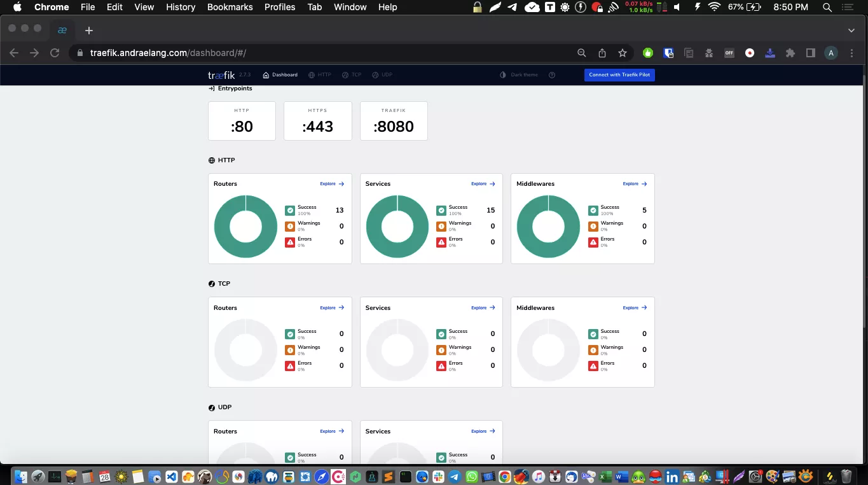
Task: Click the lock site-info icon in the address bar
Action: click(80, 53)
